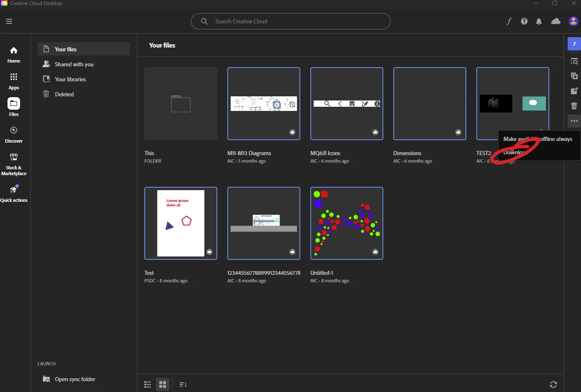Click cloud badge on Test thumbnail
581x392 pixels.
pos(209,252)
